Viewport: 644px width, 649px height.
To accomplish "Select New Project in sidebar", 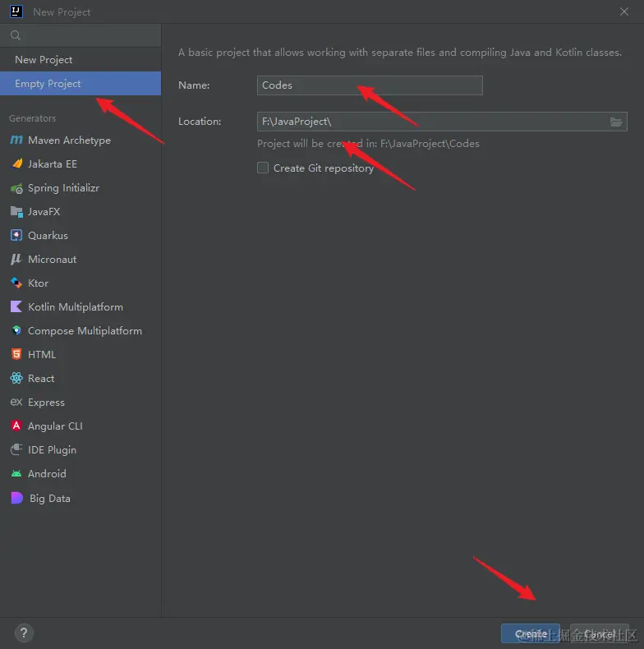I will 80,60.
